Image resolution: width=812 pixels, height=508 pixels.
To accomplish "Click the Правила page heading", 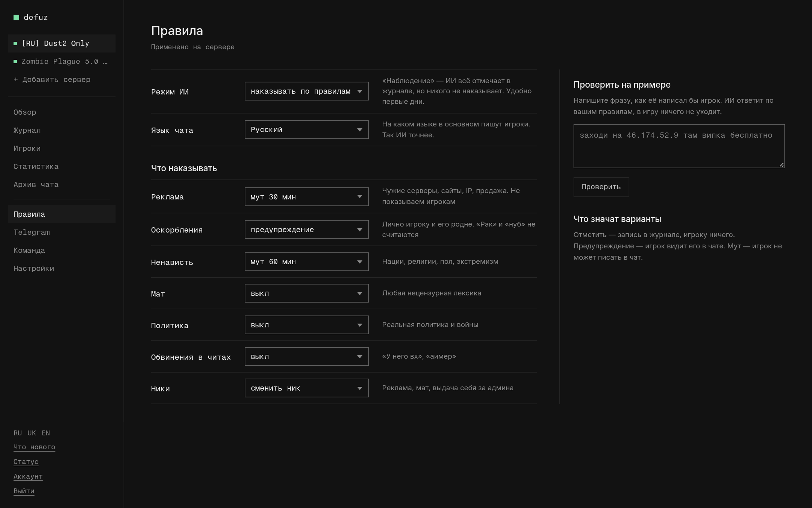I will pyautogui.click(x=177, y=31).
